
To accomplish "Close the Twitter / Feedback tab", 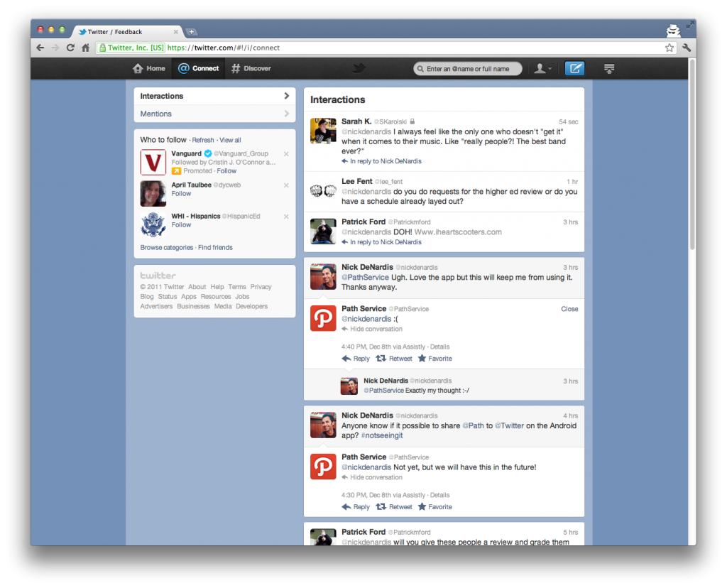I will 176,32.
